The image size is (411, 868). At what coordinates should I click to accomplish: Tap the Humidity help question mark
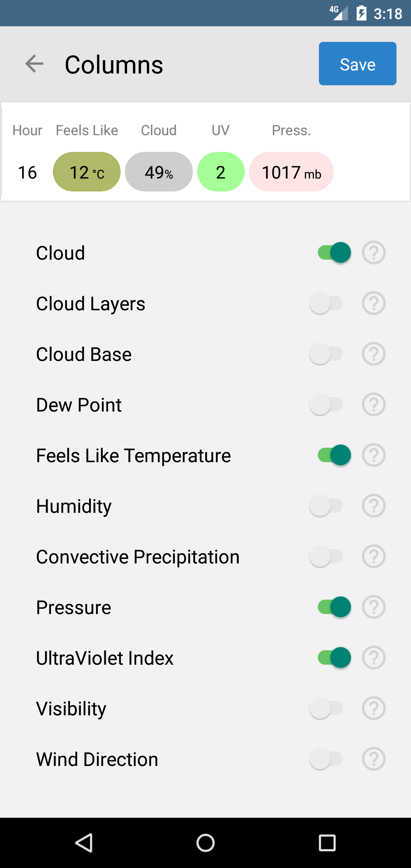pyautogui.click(x=374, y=506)
